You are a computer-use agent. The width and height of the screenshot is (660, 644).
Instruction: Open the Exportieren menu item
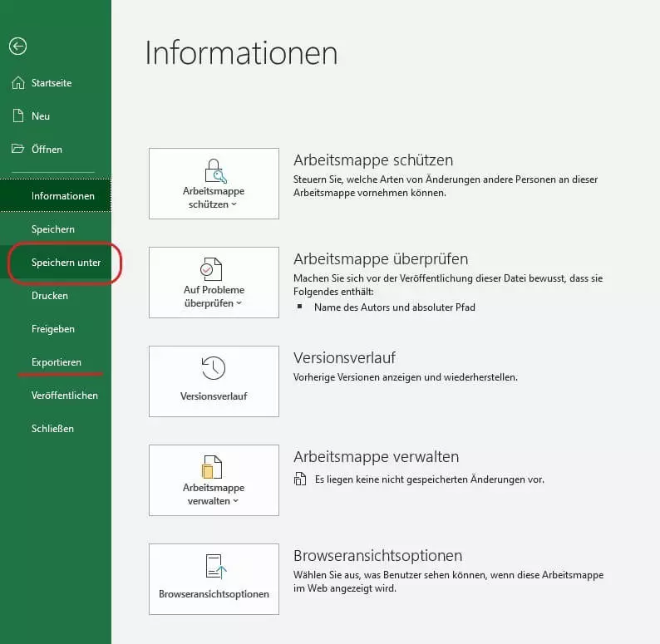pos(57,362)
